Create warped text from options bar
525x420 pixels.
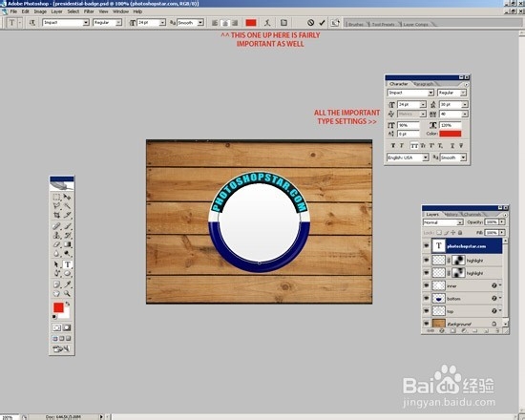tap(267, 23)
